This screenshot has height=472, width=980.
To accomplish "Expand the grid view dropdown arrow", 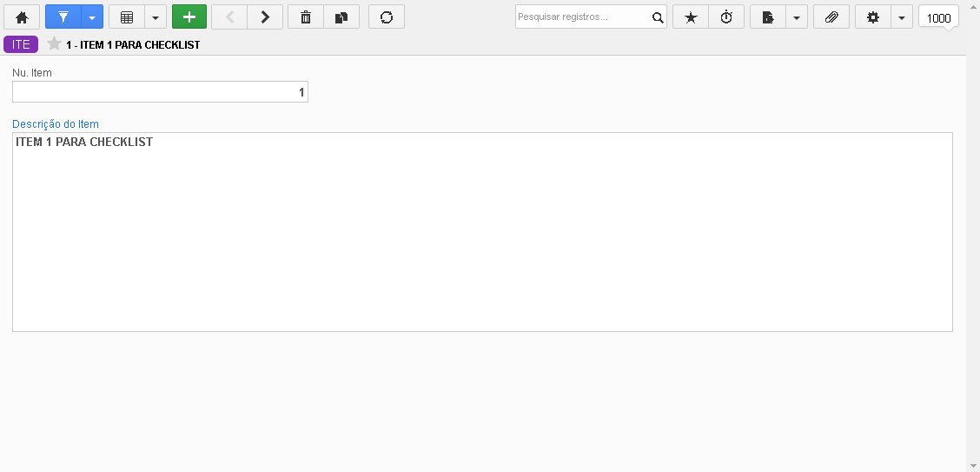I will click(x=156, y=17).
